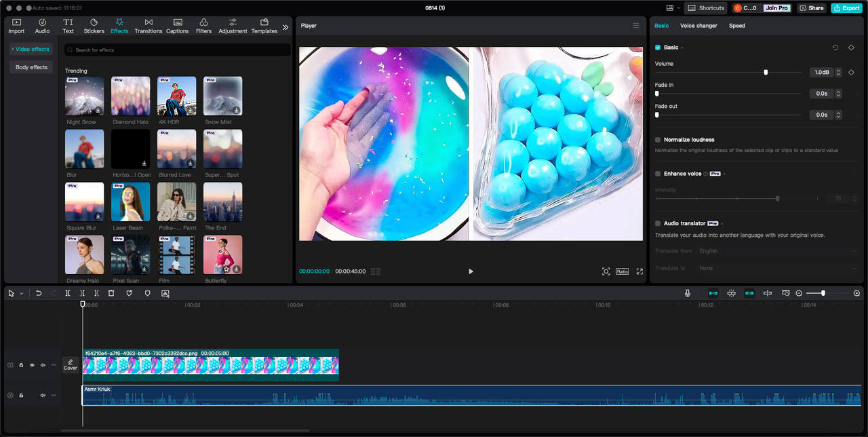Screen dimensions: 868x437
Task: Lock the video track
Action: (x=21, y=365)
